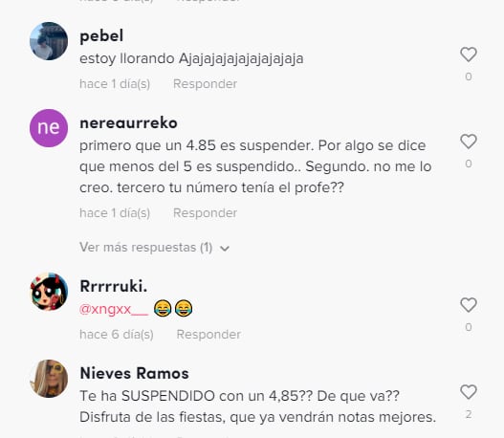This screenshot has width=504, height=438.
Task: Like nereaurreko's comment with the heart
Action: pos(469,142)
